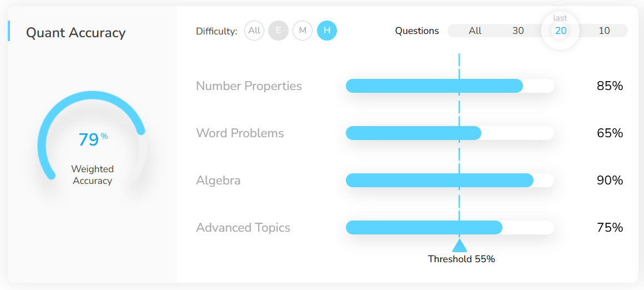Click the 85% Number Properties score
The image size is (644, 290).
coord(610,86)
